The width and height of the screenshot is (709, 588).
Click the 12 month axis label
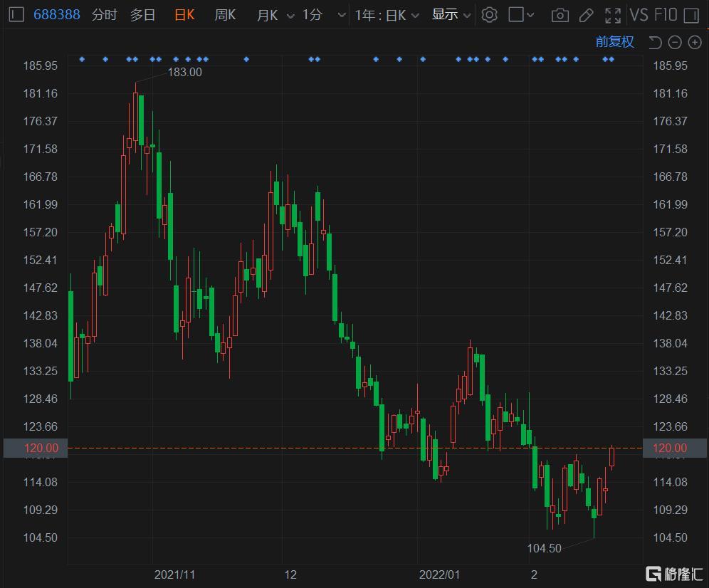click(290, 575)
